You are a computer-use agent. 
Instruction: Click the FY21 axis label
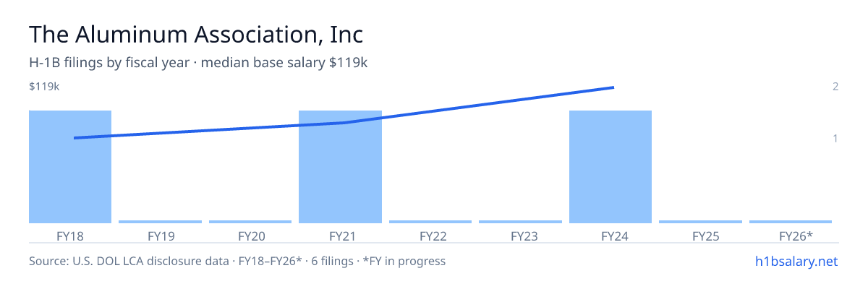coord(340,236)
